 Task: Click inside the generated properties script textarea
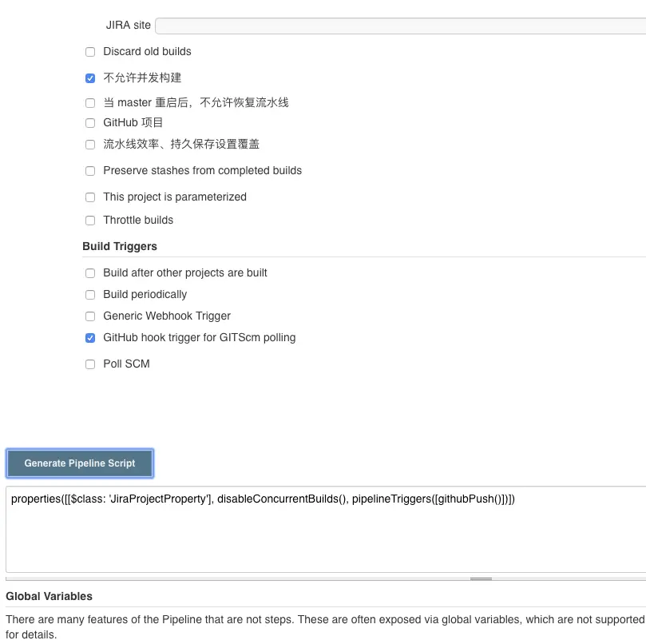click(326, 530)
